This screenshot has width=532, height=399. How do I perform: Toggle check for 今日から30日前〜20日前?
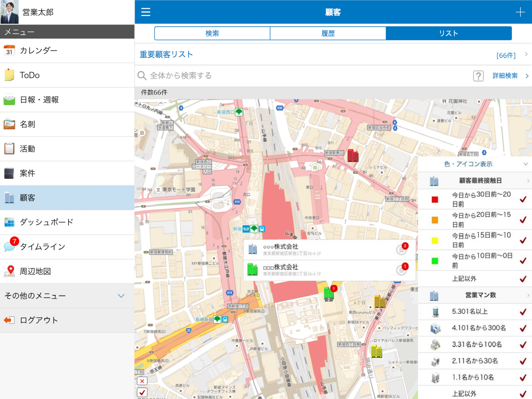click(x=523, y=199)
